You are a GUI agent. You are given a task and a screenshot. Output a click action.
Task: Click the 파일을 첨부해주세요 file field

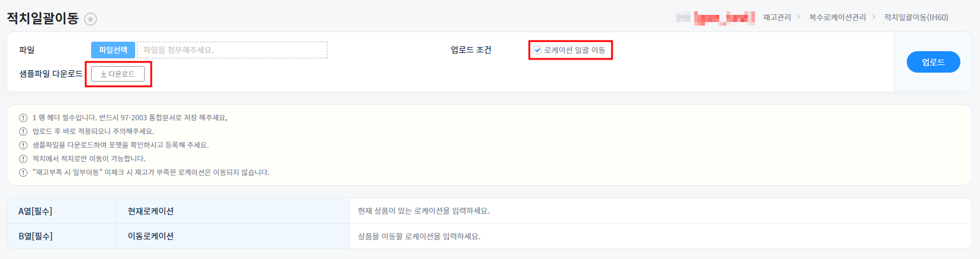[232, 50]
